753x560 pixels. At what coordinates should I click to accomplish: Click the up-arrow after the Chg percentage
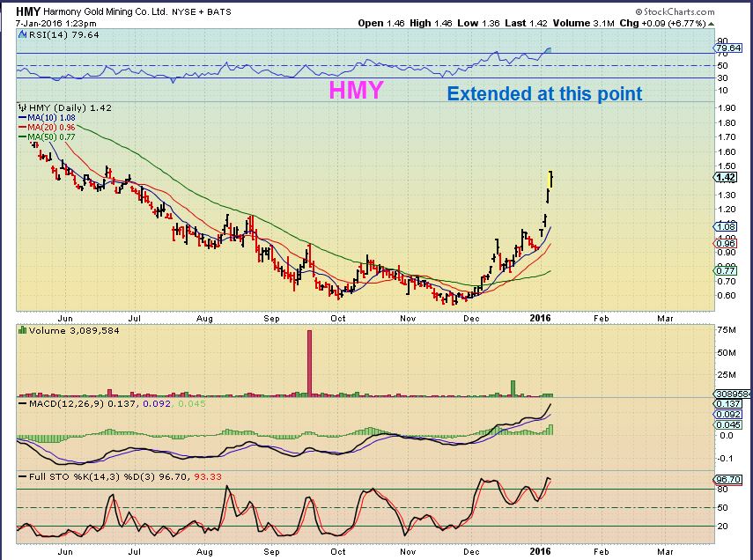712,24
